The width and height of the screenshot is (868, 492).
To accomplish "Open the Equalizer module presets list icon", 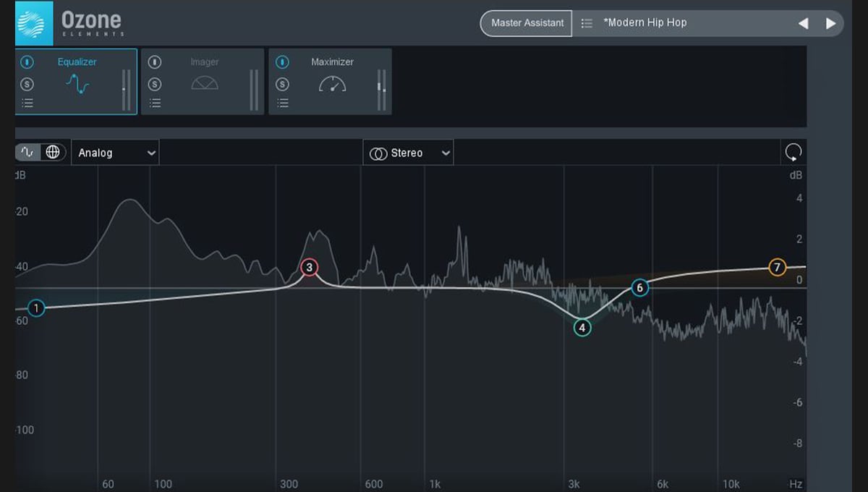I will 27,103.
